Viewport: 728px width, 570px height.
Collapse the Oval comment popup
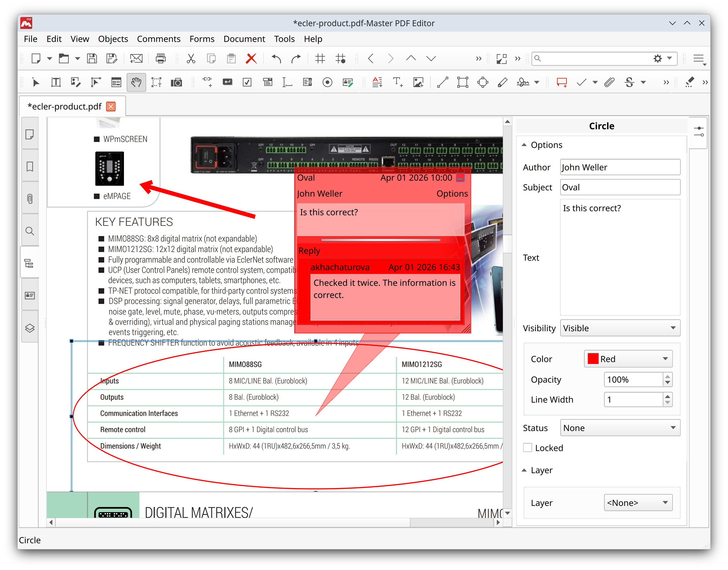click(x=460, y=178)
